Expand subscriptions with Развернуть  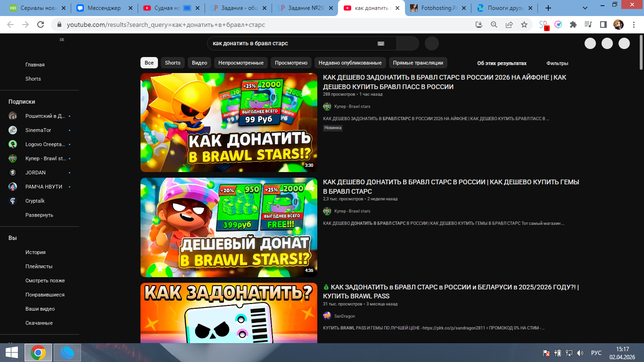coord(39,215)
